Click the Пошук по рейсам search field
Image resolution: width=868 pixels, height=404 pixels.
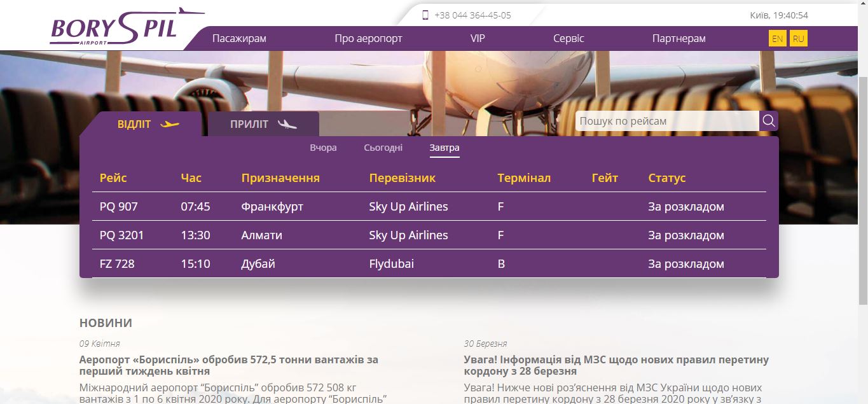pos(666,121)
